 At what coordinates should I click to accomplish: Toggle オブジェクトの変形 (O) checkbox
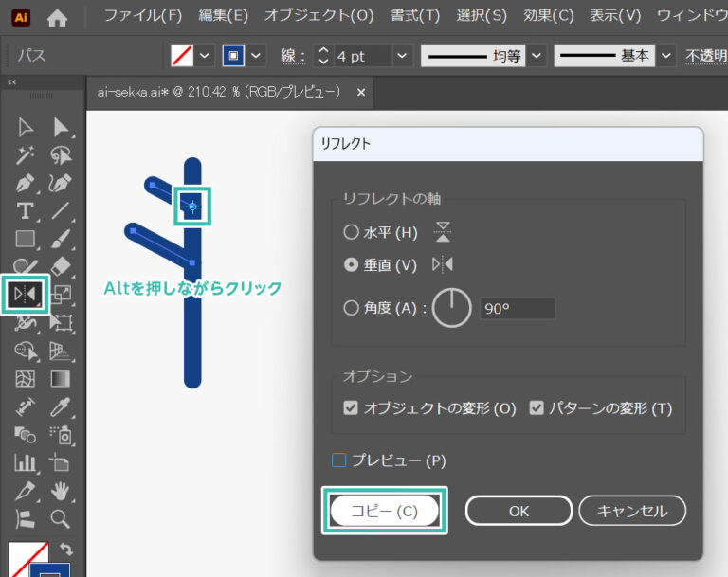tap(351, 408)
